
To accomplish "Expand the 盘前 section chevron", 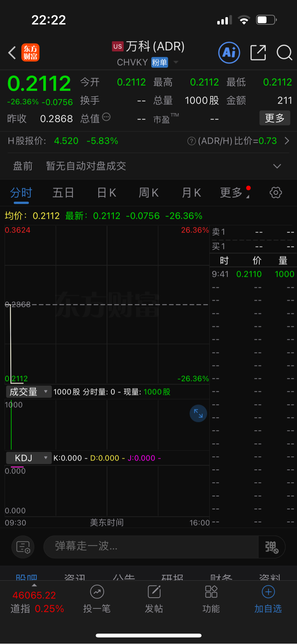I will [277, 166].
